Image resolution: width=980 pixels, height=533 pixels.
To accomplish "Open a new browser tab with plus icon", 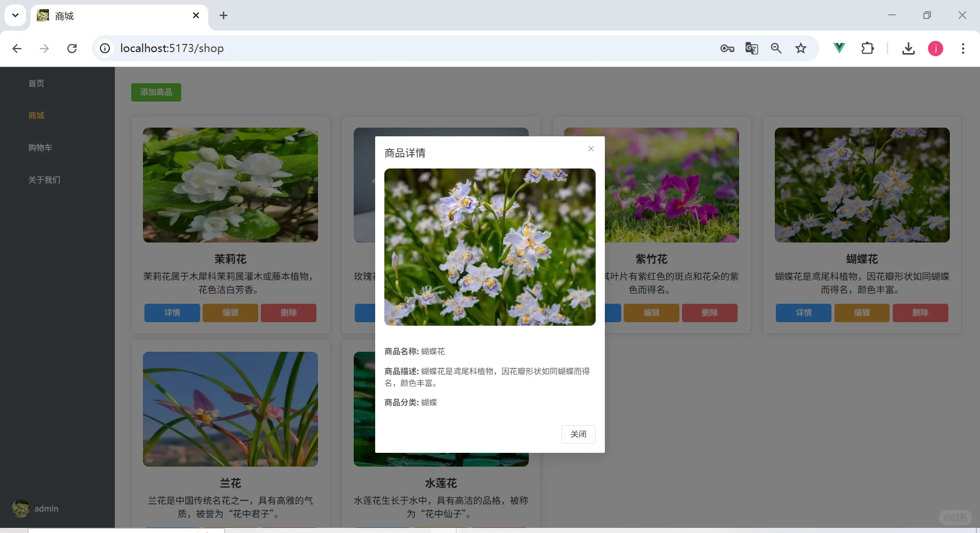I will click(224, 16).
